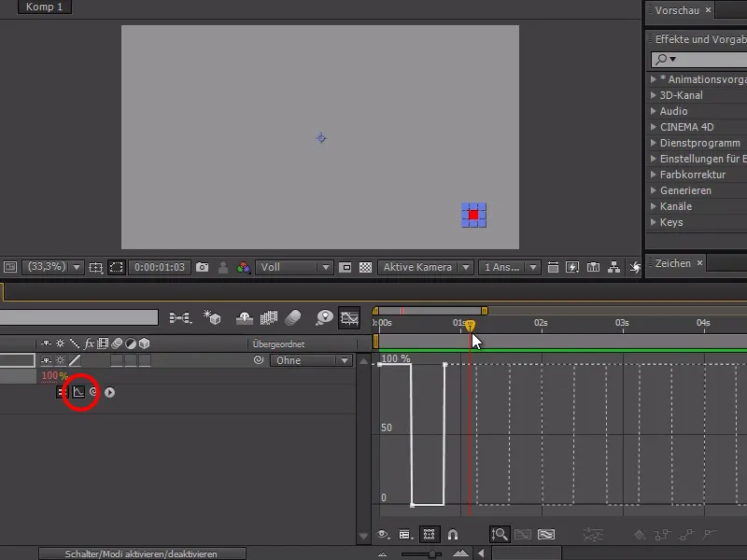Click the effects search field
747x560 pixels.
point(699,59)
